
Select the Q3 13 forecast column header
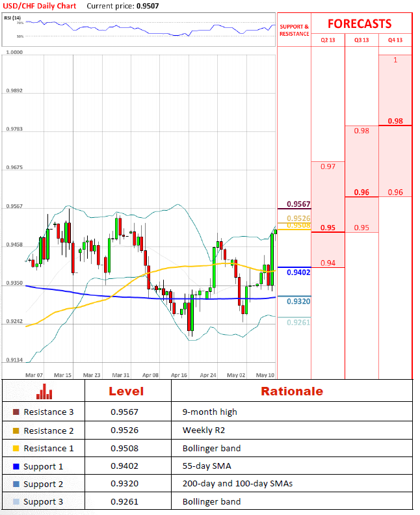(361, 40)
